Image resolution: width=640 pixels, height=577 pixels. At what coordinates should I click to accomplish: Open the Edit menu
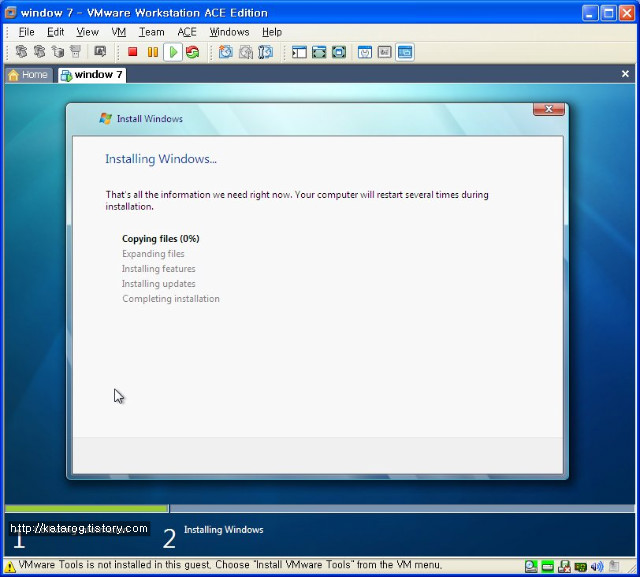56,32
